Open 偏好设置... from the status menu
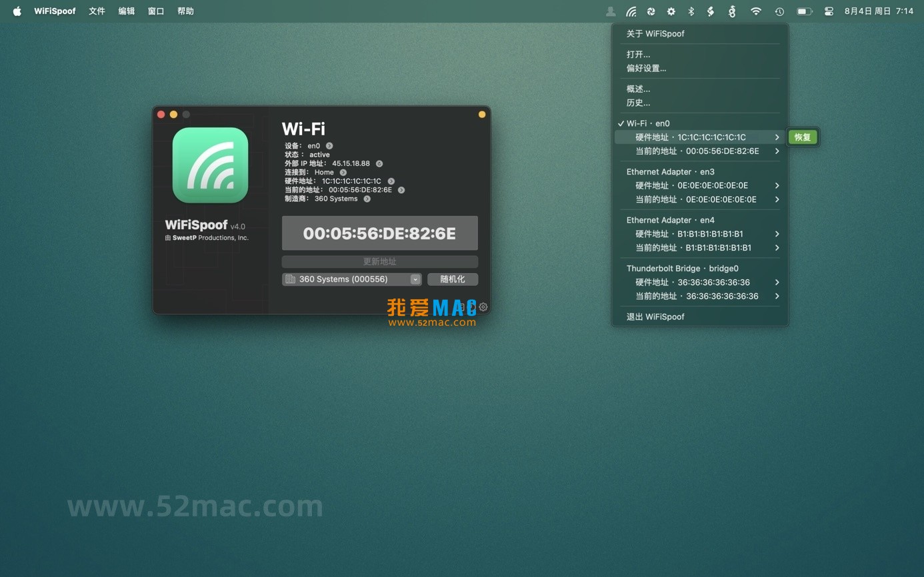Image resolution: width=924 pixels, height=577 pixels. tap(646, 68)
